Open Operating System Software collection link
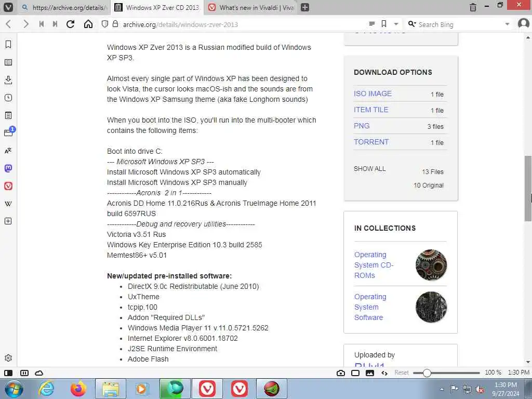Screen dimensions: 532x399 (370, 307)
